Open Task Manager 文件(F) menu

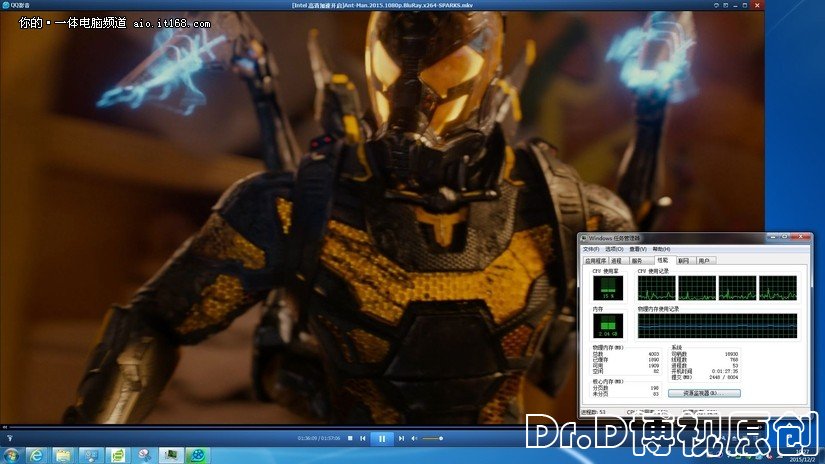[591, 249]
